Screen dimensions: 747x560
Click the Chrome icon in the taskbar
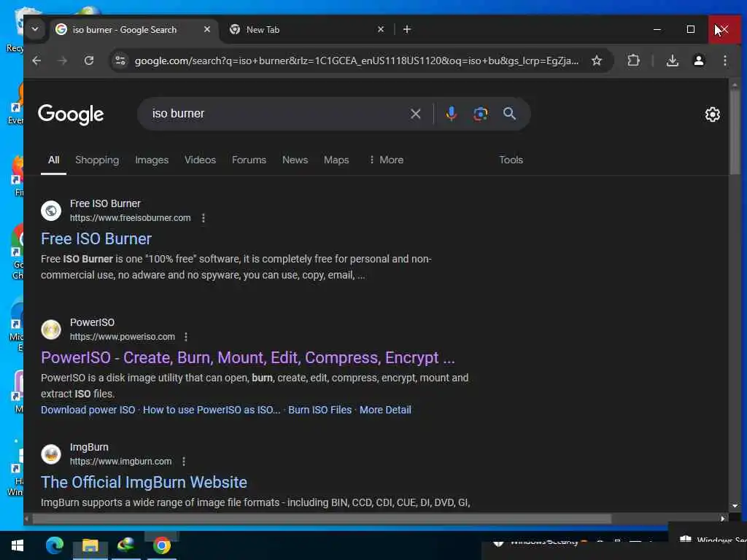tap(161, 545)
